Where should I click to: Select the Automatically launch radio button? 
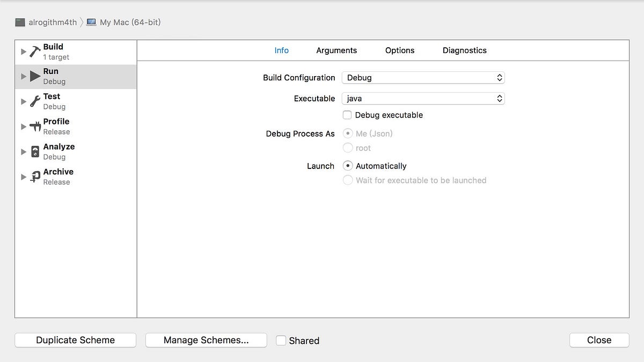click(348, 166)
